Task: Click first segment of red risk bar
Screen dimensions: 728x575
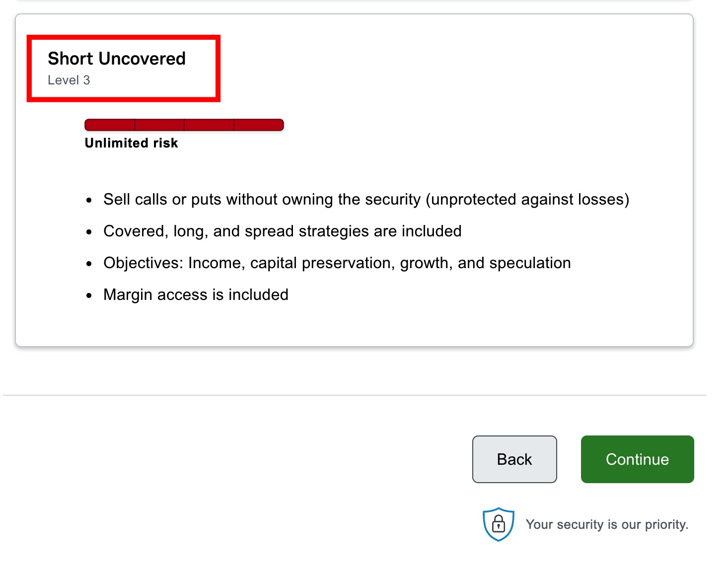Action: tap(110, 125)
